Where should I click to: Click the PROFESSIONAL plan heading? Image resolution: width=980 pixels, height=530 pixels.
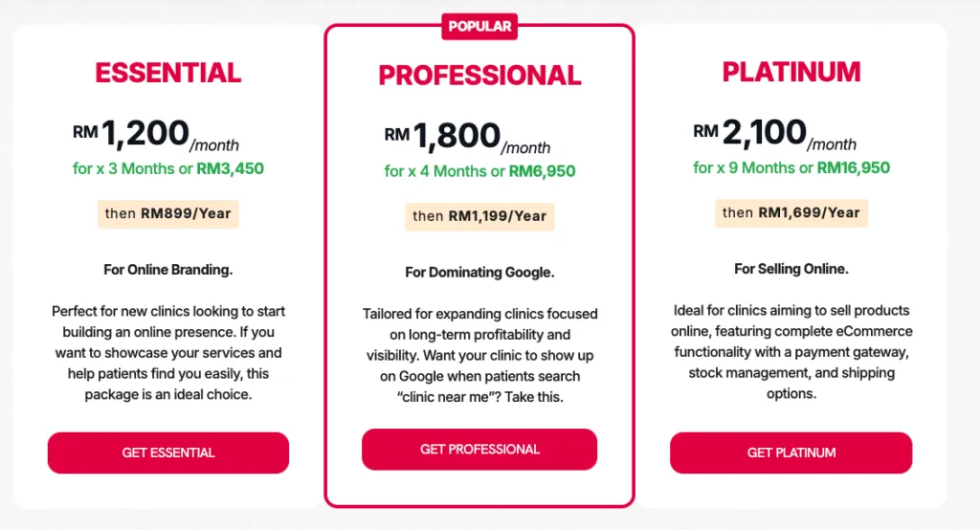click(x=479, y=76)
